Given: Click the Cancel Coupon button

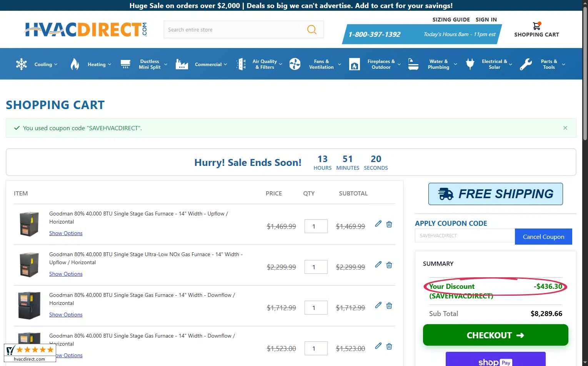Looking at the screenshot, I should [543, 237].
